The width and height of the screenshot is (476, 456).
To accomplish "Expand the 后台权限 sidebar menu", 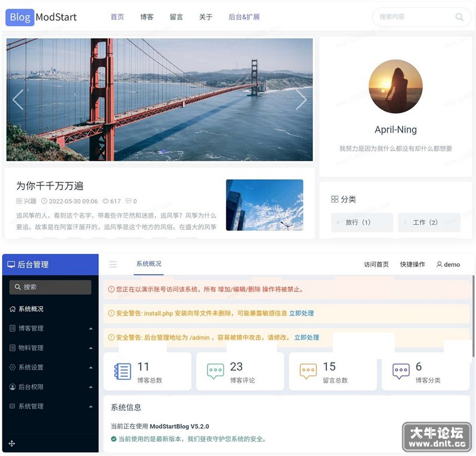I will click(x=51, y=387).
